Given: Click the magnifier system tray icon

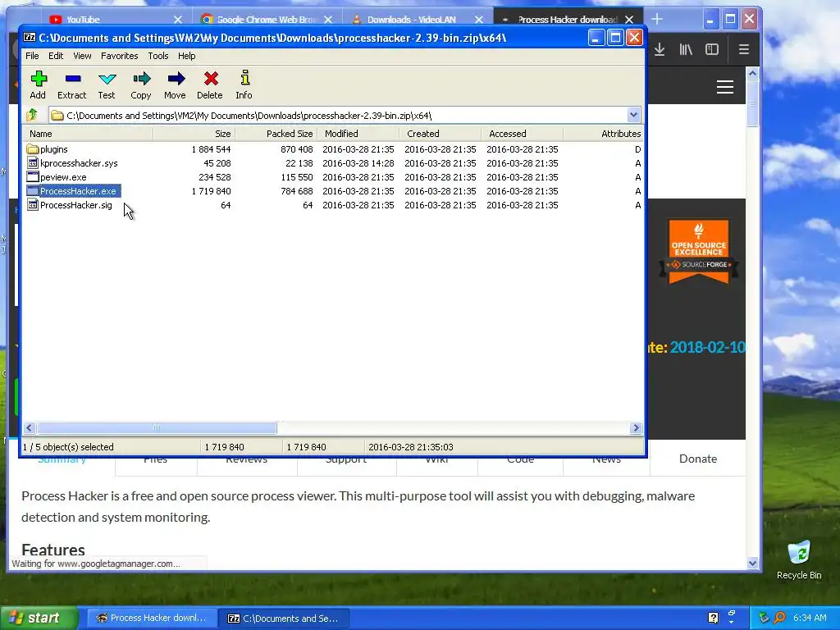Looking at the screenshot, I should 779,618.
